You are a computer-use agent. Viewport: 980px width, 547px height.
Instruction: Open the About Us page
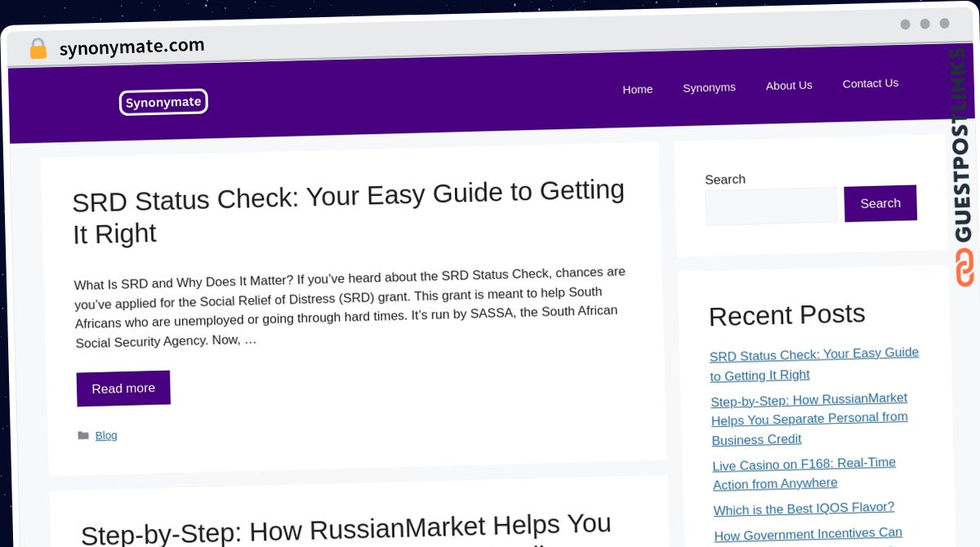789,85
